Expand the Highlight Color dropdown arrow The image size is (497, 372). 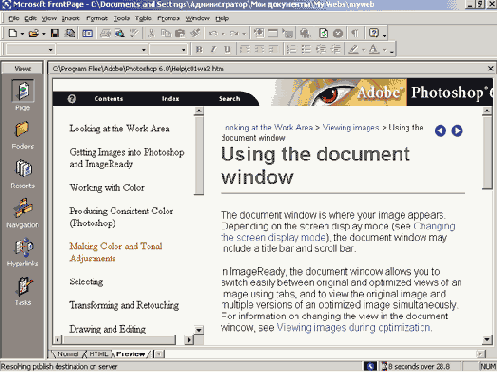tap(363, 50)
